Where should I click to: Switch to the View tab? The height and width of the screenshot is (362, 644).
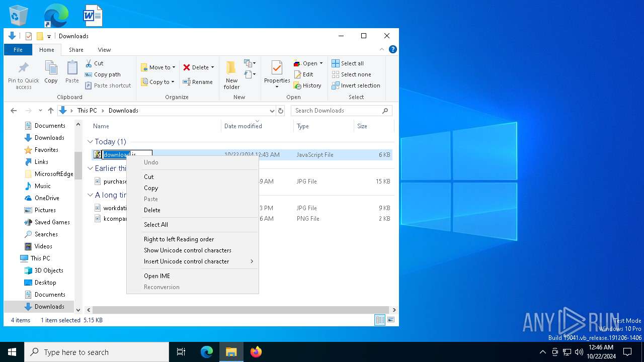pyautogui.click(x=104, y=50)
